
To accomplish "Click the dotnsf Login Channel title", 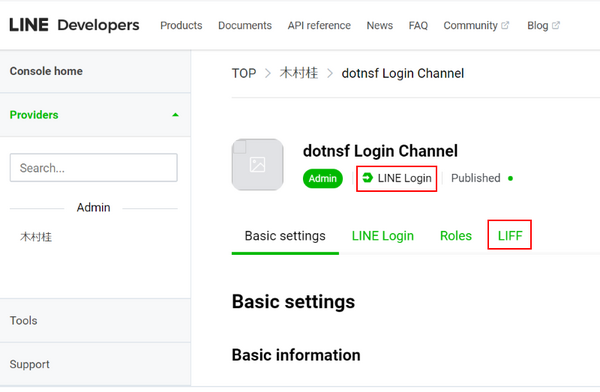I will coord(380,151).
